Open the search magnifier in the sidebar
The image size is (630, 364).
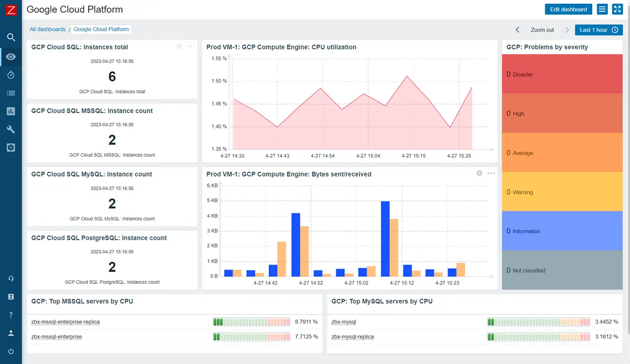coord(11,37)
